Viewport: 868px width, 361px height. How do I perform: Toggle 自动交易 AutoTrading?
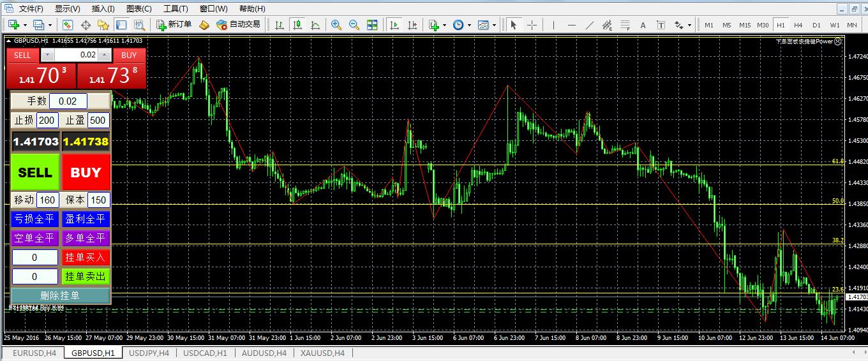[x=238, y=25]
